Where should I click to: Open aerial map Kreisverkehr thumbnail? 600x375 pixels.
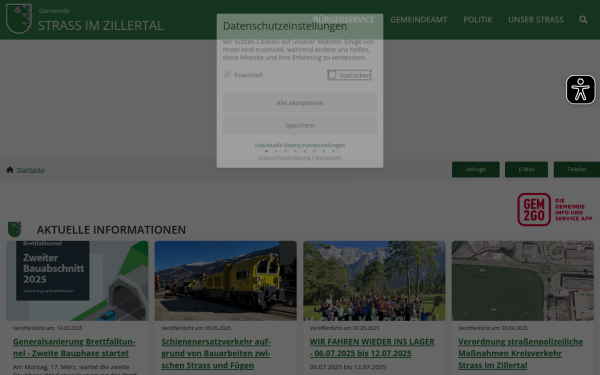pos(523,280)
